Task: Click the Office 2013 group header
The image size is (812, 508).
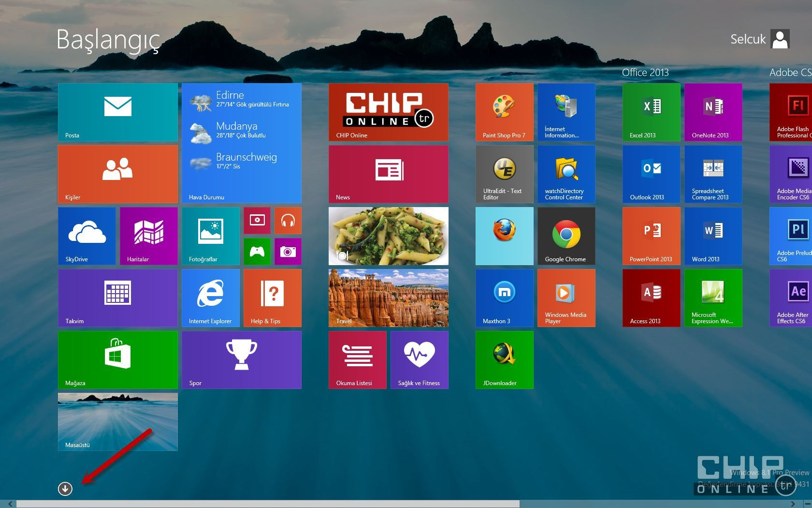Action: pos(645,73)
